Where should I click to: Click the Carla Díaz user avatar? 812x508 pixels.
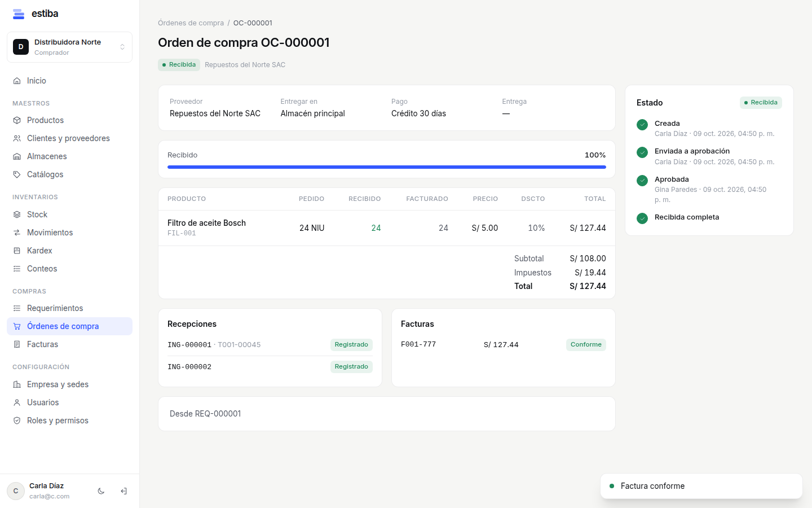(x=16, y=491)
